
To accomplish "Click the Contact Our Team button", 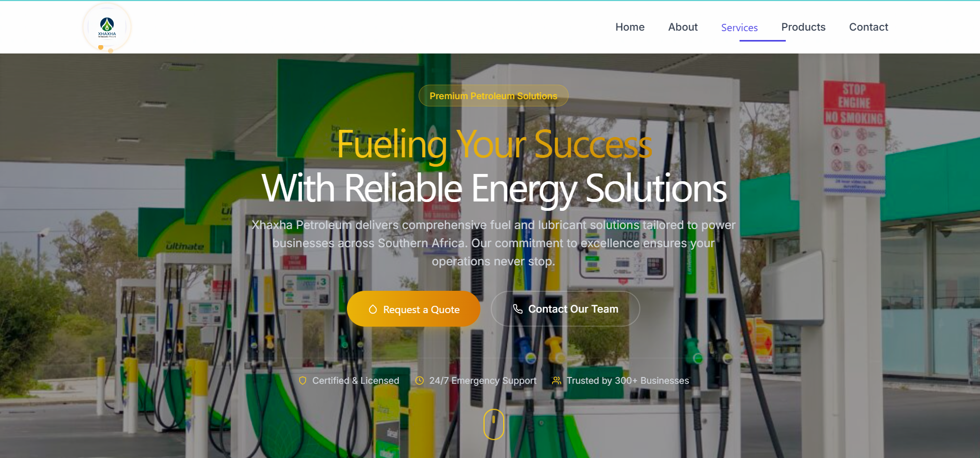I will [x=566, y=308].
